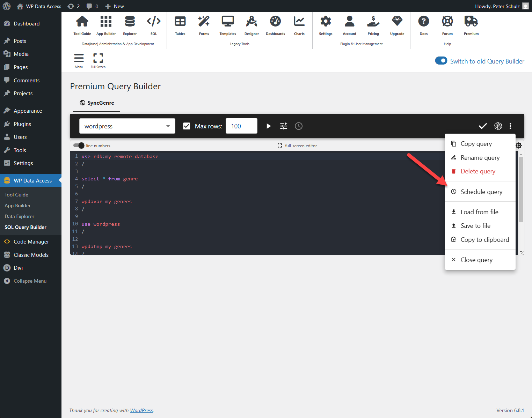Open the Charts line graph icon

[x=299, y=22]
